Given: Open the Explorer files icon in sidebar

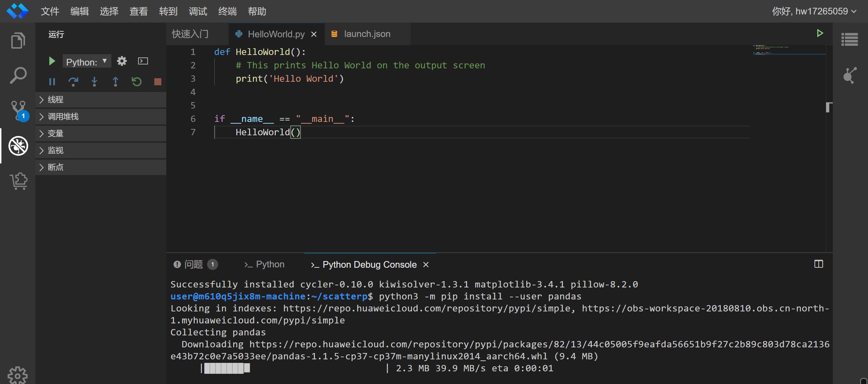Looking at the screenshot, I should [18, 41].
